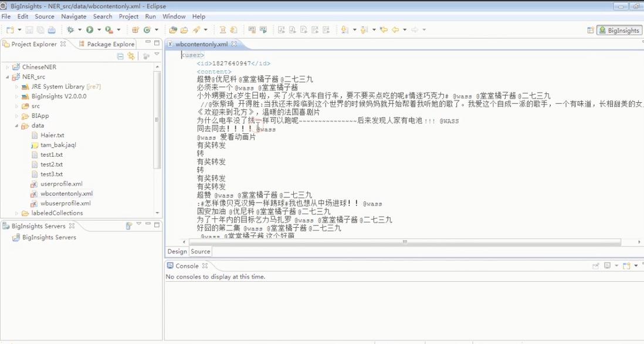Image resolution: width=644 pixels, height=344 pixels.
Task: Expand the labeledCollections folder
Action: (17, 213)
